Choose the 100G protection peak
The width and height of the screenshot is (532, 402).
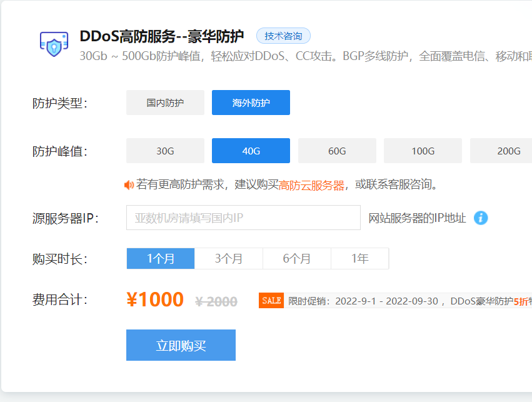pyautogui.click(x=423, y=151)
